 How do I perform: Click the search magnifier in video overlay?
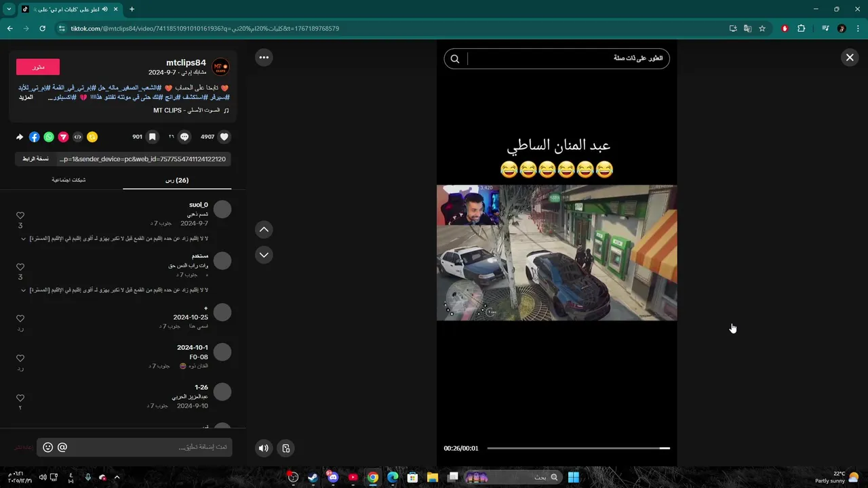(x=455, y=59)
